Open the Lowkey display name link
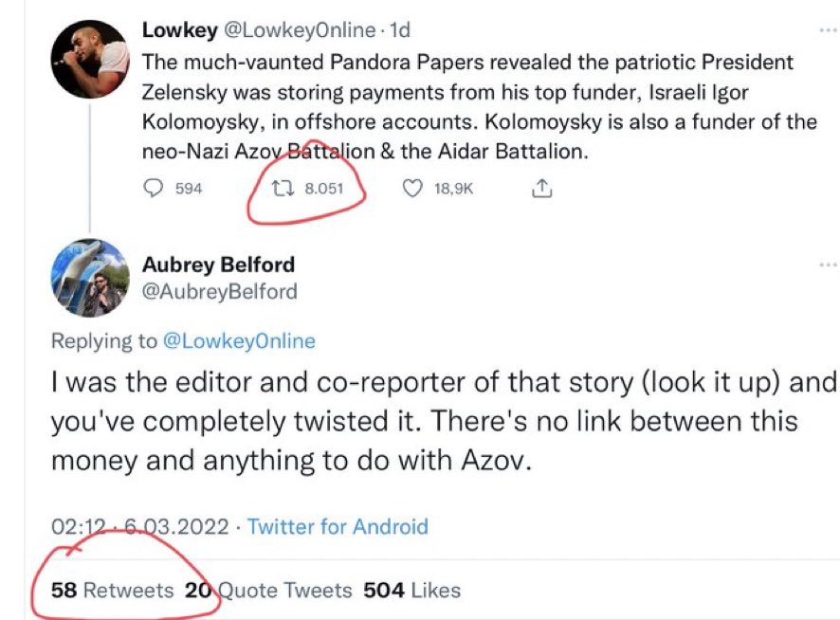840x620 pixels. 178,30
